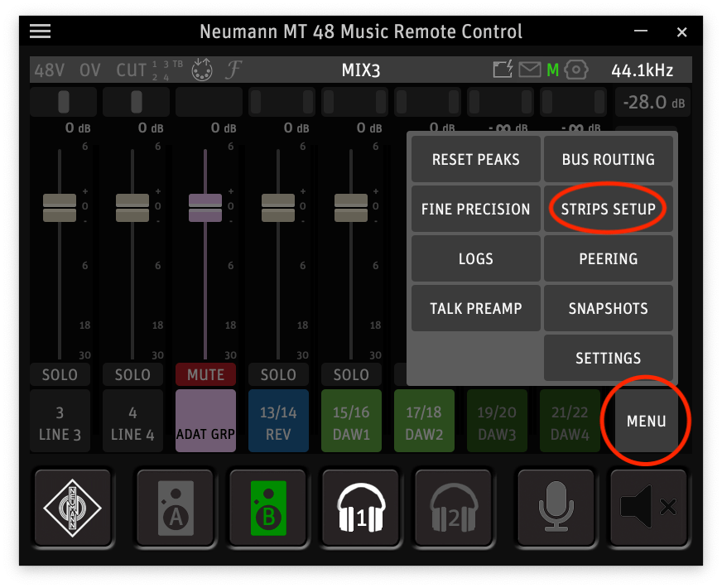Screen dimensions: 722x588
Task: Click the speaker mute icon
Action: (647, 507)
